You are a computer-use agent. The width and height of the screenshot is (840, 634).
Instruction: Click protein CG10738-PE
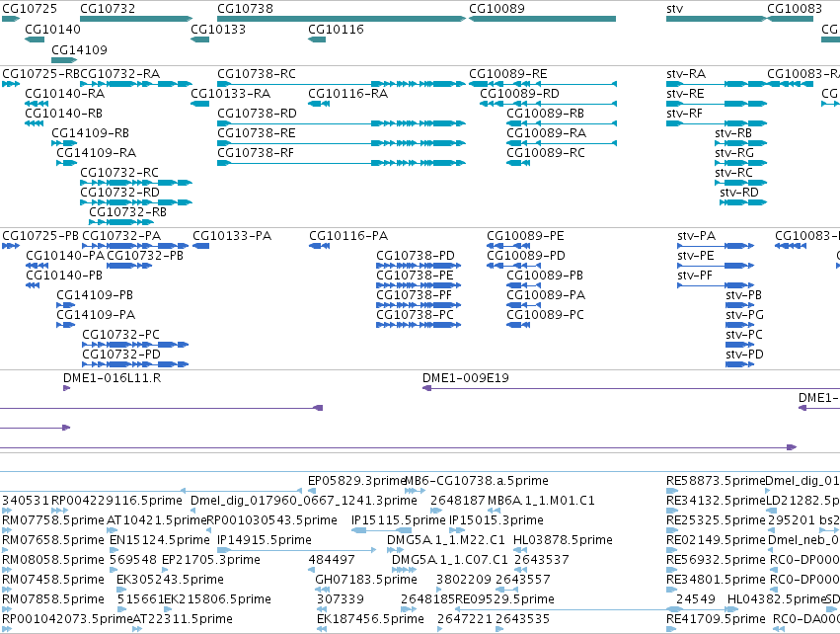coord(419,285)
